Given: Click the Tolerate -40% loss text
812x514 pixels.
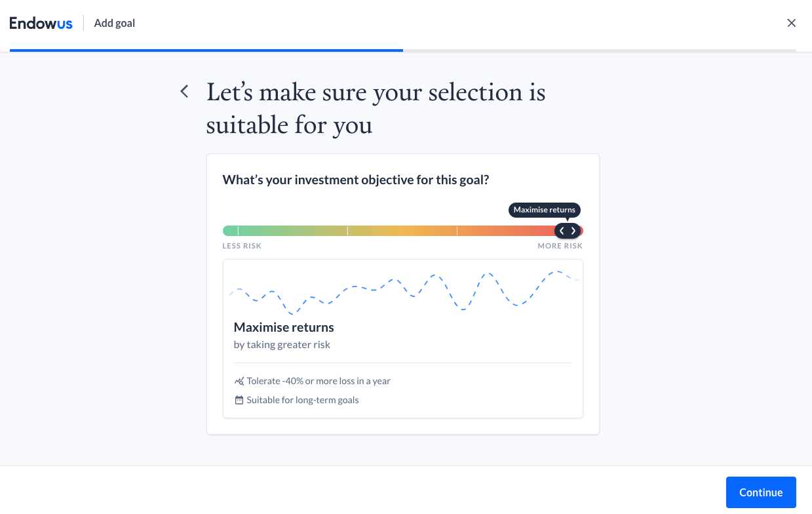Looking at the screenshot, I should (319, 381).
